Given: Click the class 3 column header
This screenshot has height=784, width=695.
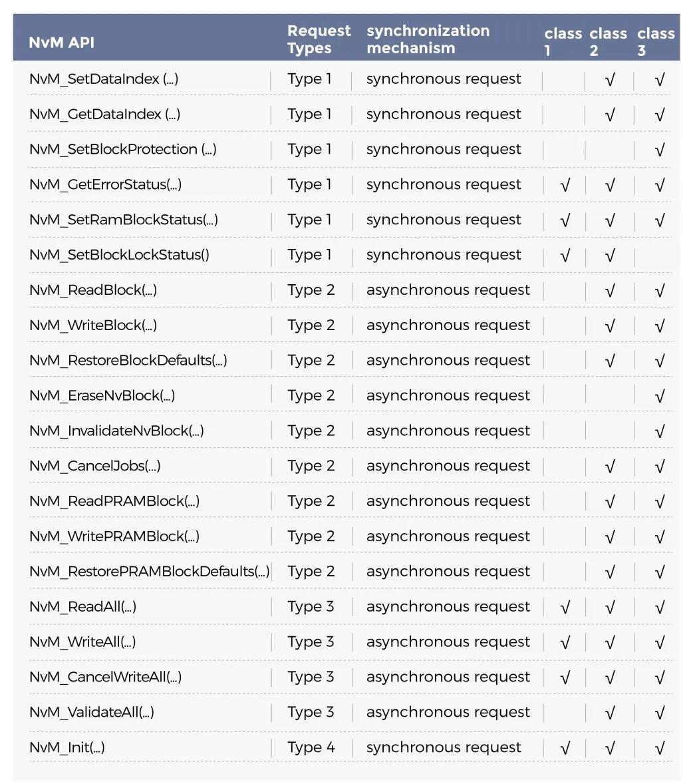Looking at the screenshot, I should 655,41.
